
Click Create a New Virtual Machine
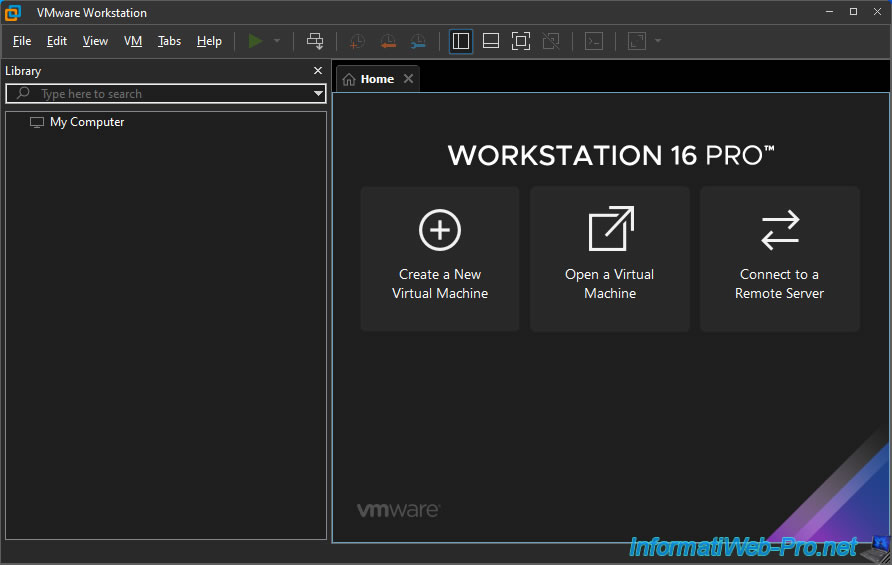click(440, 258)
